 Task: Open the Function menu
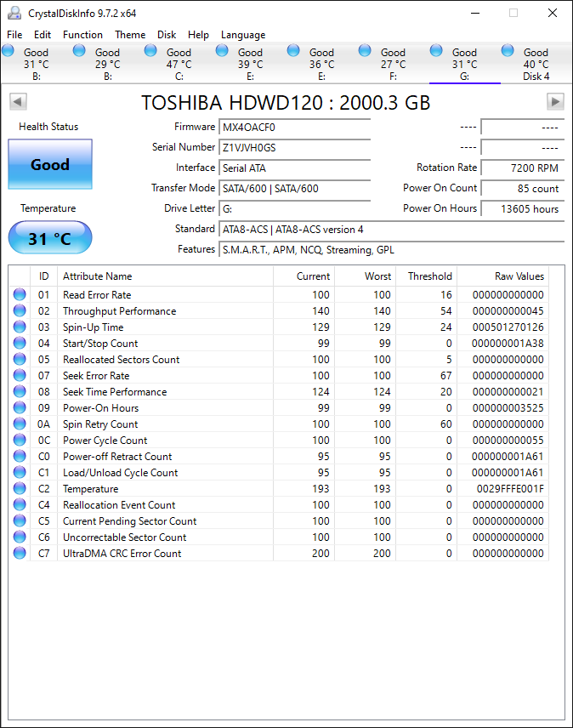click(x=82, y=35)
